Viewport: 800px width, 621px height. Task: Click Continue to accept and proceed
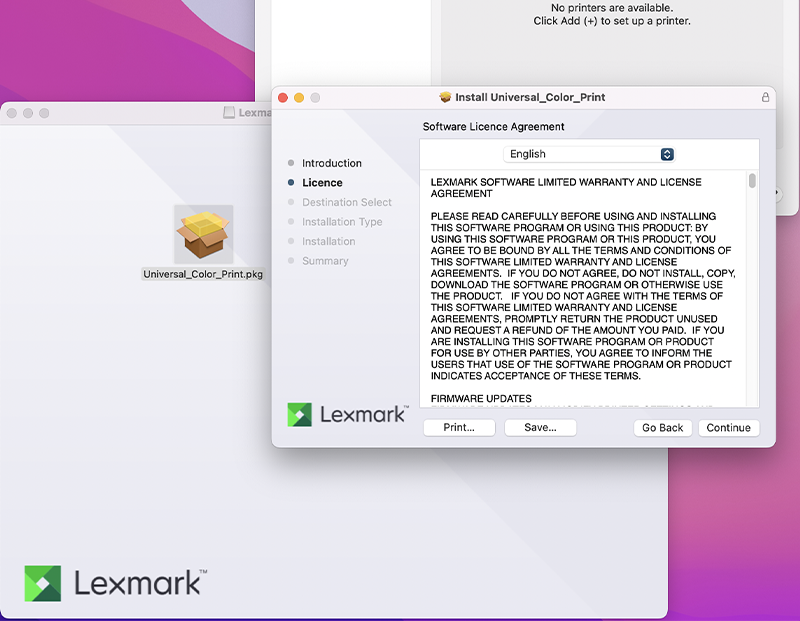[x=729, y=428]
